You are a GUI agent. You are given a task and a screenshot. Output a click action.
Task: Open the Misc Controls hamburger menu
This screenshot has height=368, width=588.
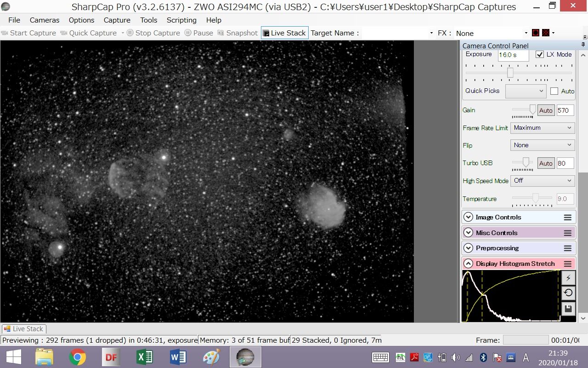pyautogui.click(x=568, y=233)
